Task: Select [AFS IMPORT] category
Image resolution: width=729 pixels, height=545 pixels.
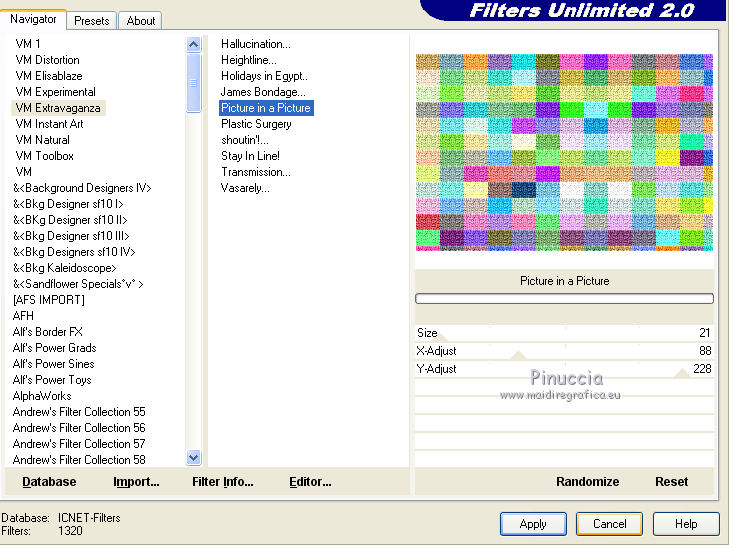Action: 49,300
